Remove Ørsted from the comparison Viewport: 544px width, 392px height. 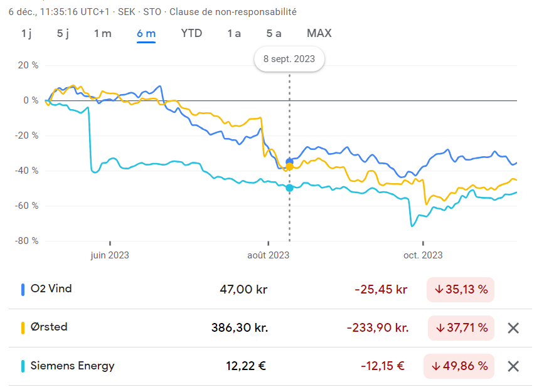[513, 328]
